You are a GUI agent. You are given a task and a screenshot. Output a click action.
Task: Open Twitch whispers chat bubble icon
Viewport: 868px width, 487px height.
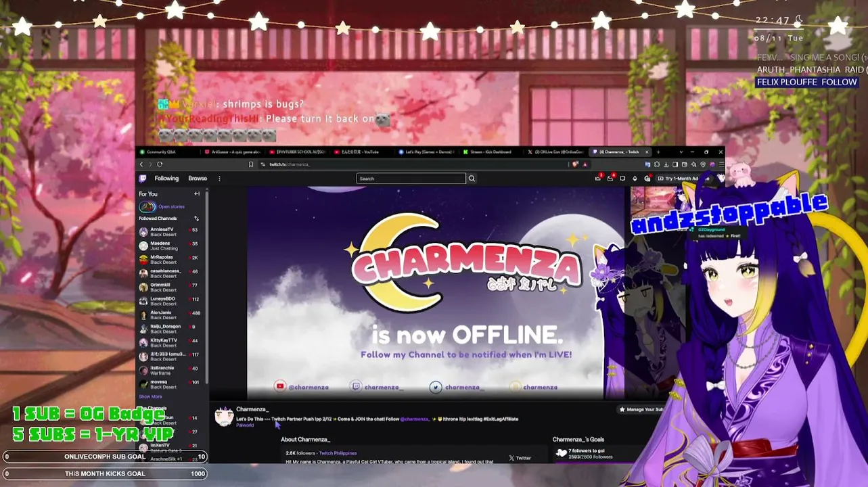tap(622, 179)
